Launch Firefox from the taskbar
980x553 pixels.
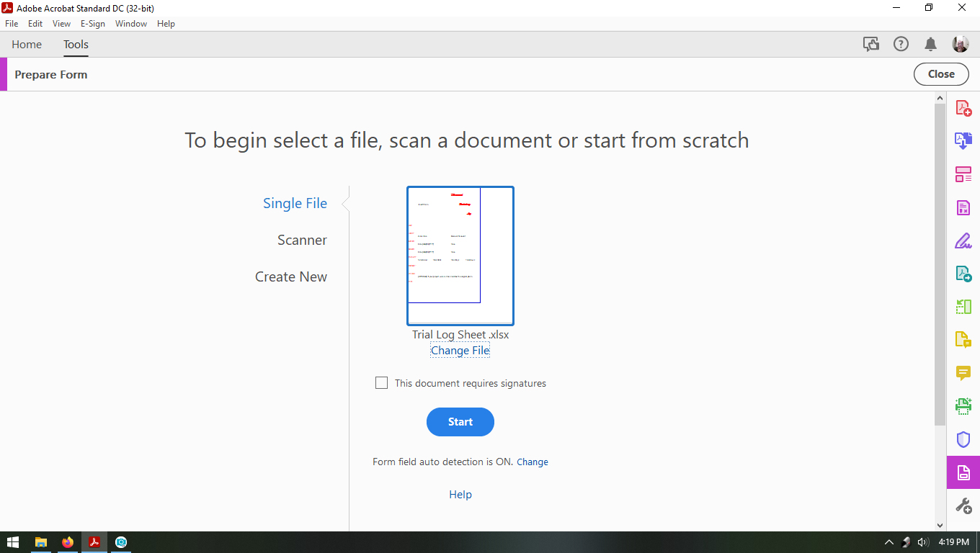tap(67, 542)
